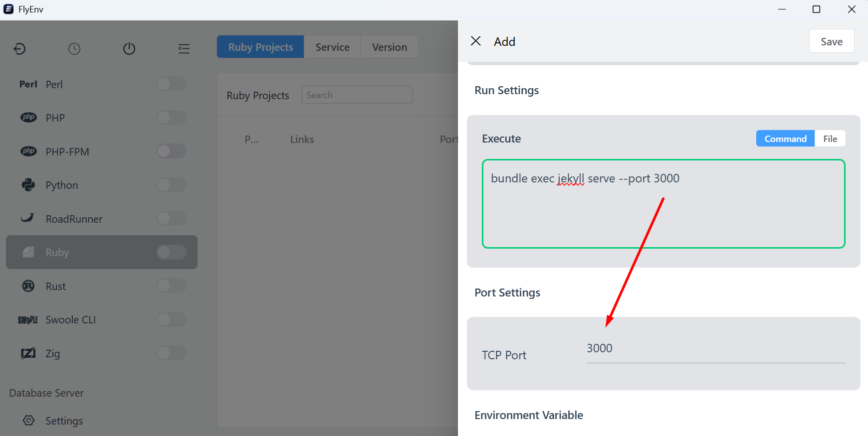
Task: Select Python in the sidebar list
Action: 102,185
